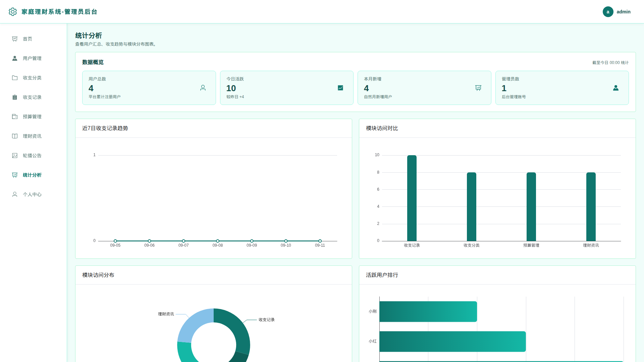Click the gear logo icon in header
This screenshot has width=644, height=362.
pyautogui.click(x=13, y=12)
